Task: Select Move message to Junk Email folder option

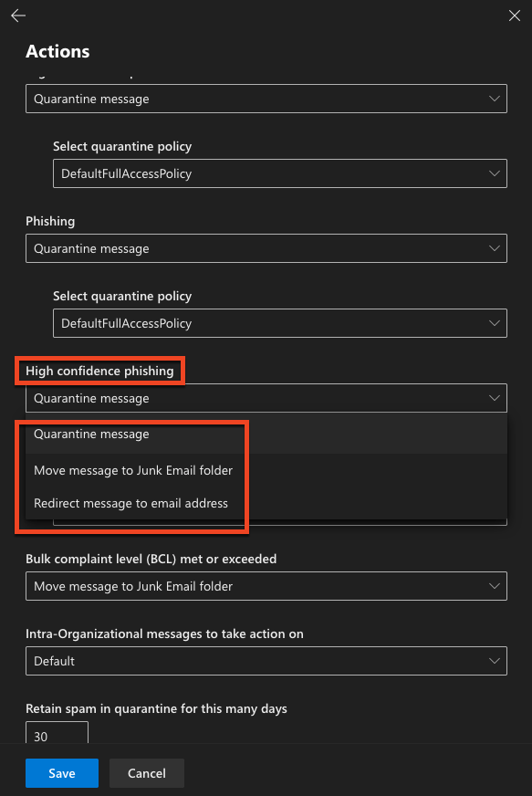Action: pyautogui.click(x=132, y=470)
